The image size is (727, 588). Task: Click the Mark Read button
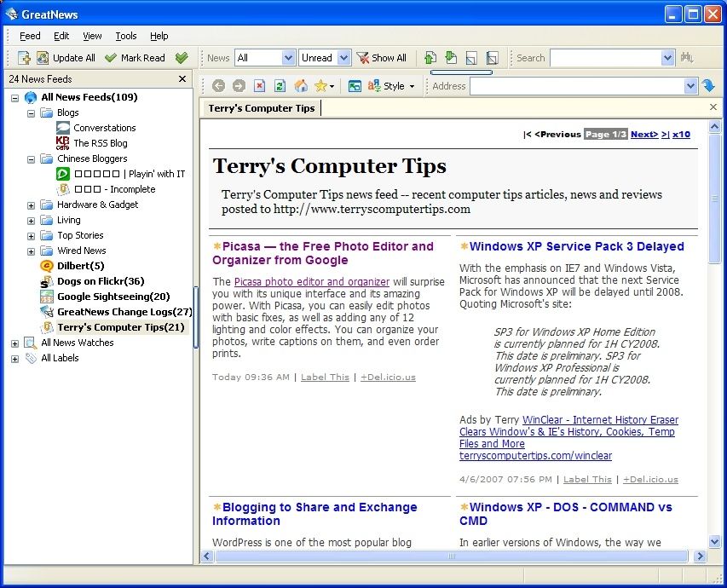(135, 58)
